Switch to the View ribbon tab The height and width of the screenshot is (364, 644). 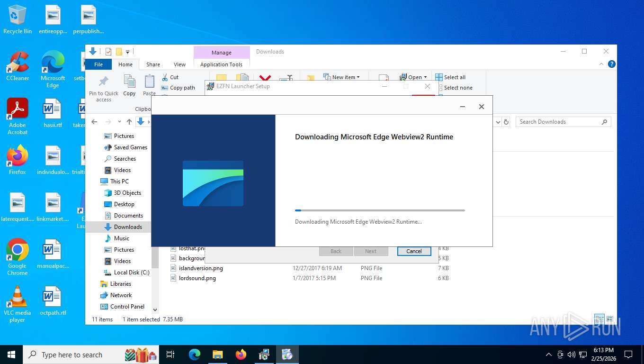coord(179,64)
